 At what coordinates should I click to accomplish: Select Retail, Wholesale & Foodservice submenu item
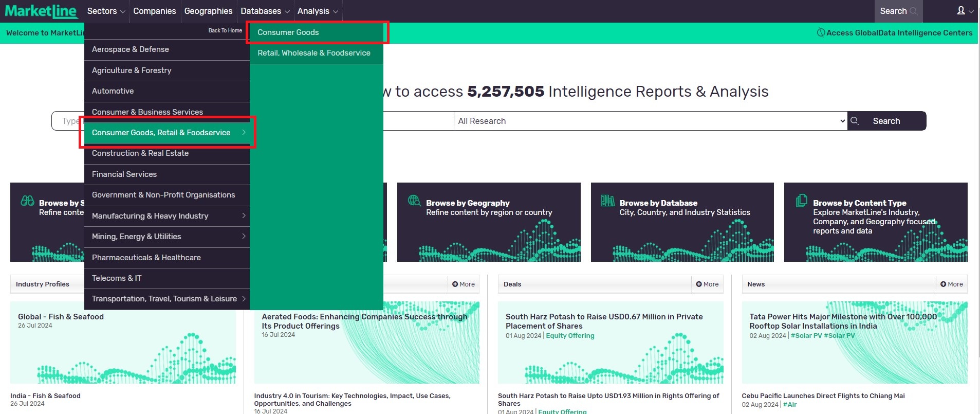pyautogui.click(x=314, y=53)
